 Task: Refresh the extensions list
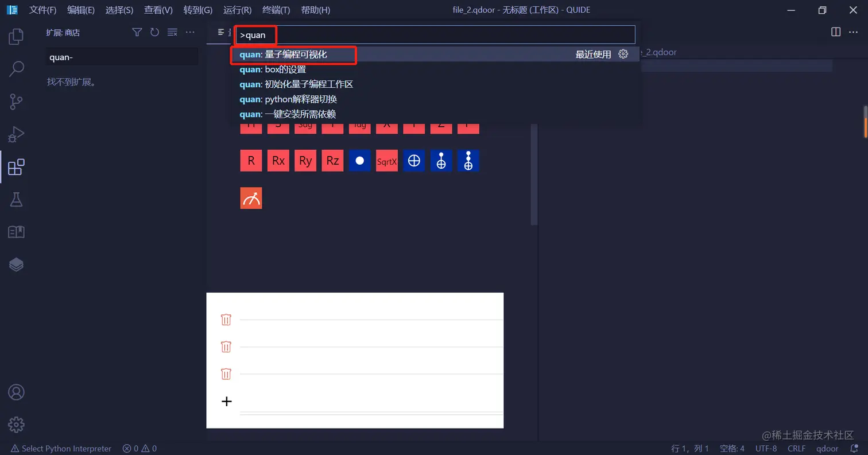[154, 32]
